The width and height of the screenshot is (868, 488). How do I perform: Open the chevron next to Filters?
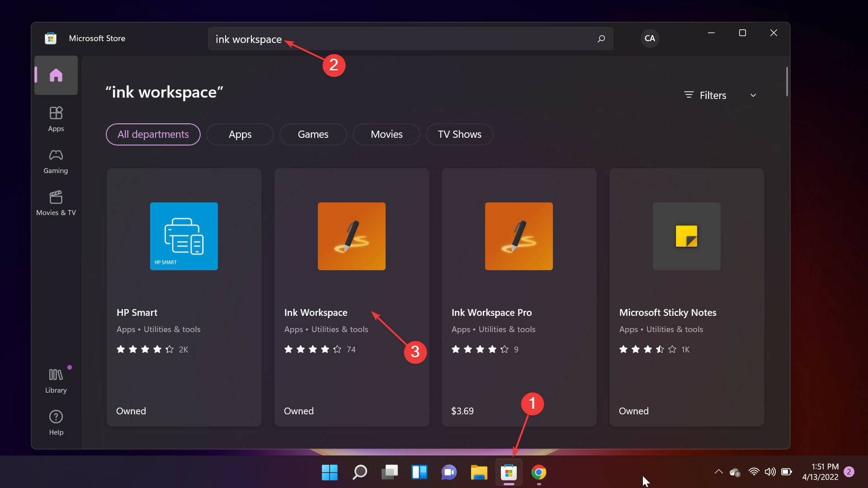[753, 95]
